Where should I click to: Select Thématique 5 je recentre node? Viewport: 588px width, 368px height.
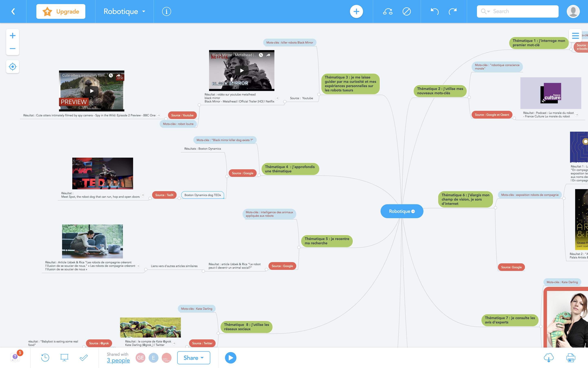(x=327, y=241)
